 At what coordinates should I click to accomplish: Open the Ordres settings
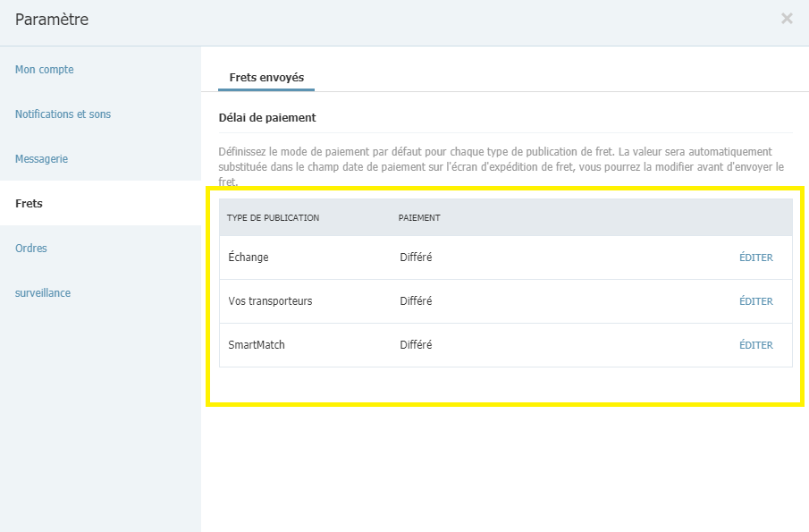tap(31, 249)
